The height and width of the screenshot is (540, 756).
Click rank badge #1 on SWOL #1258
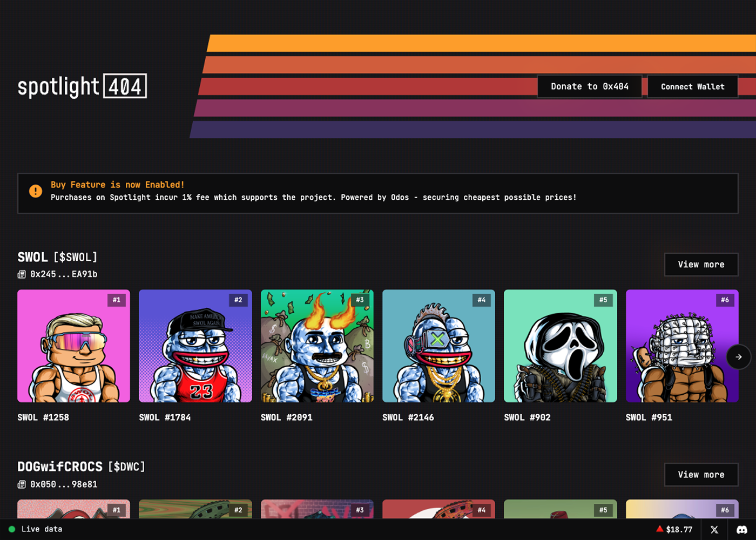[x=117, y=300]
